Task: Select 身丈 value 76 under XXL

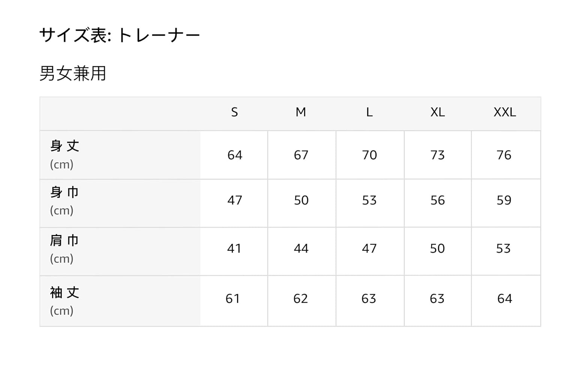Action: 504,155
